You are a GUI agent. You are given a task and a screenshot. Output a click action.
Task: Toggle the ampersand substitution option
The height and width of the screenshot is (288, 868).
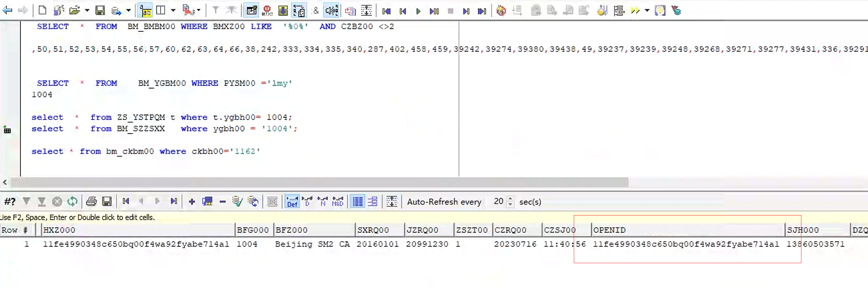316,10
